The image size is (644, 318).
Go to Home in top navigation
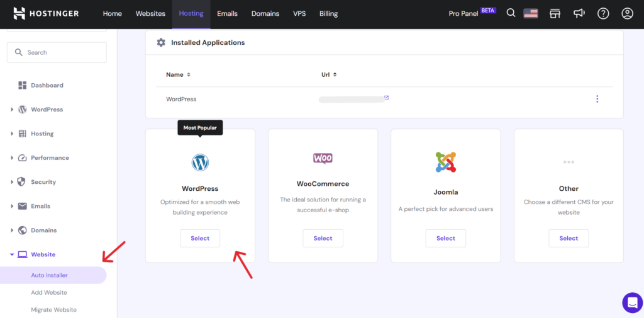[113, 14]
